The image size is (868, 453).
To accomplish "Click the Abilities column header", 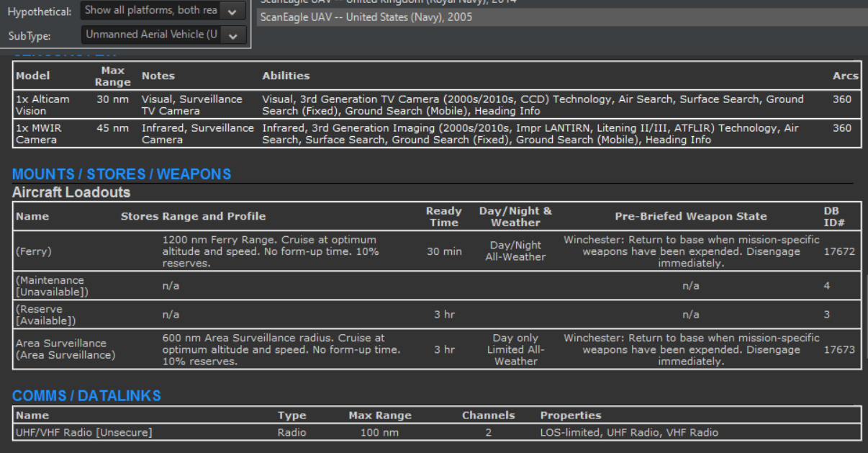I will click(x=286, y=76).
